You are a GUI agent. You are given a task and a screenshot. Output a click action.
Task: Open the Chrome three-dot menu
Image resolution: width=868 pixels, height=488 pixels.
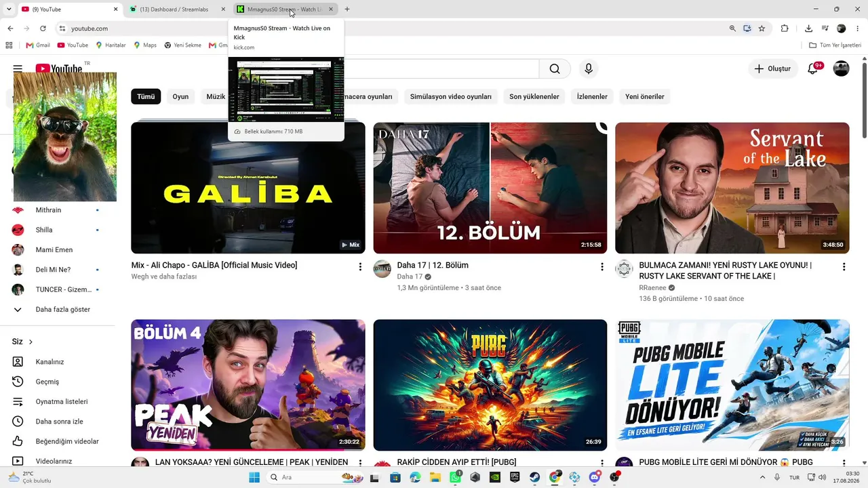coord(858,28)
